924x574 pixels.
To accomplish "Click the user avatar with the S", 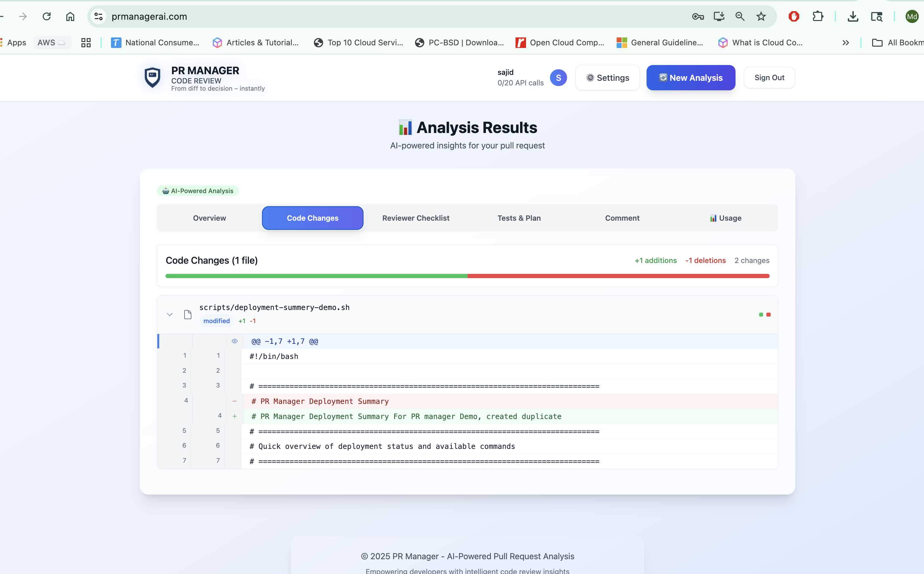I will 558,77.
